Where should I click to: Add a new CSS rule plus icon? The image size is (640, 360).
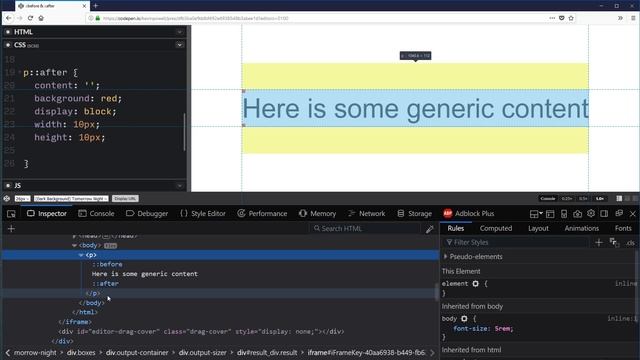[599, 242]
